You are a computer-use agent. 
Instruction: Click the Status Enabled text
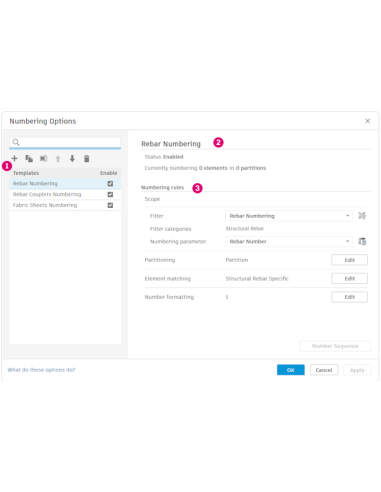pos(164,157)
